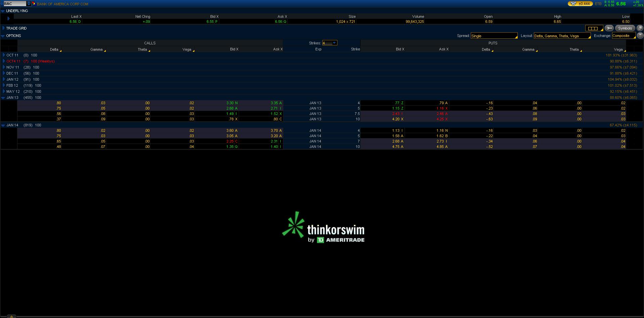Click the underlying Volume value 99,643,325

415,22
